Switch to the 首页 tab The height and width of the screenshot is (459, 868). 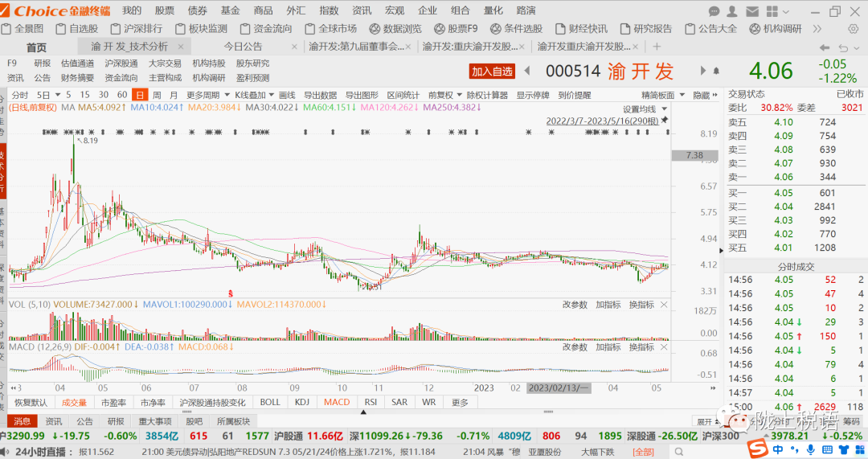36,47
